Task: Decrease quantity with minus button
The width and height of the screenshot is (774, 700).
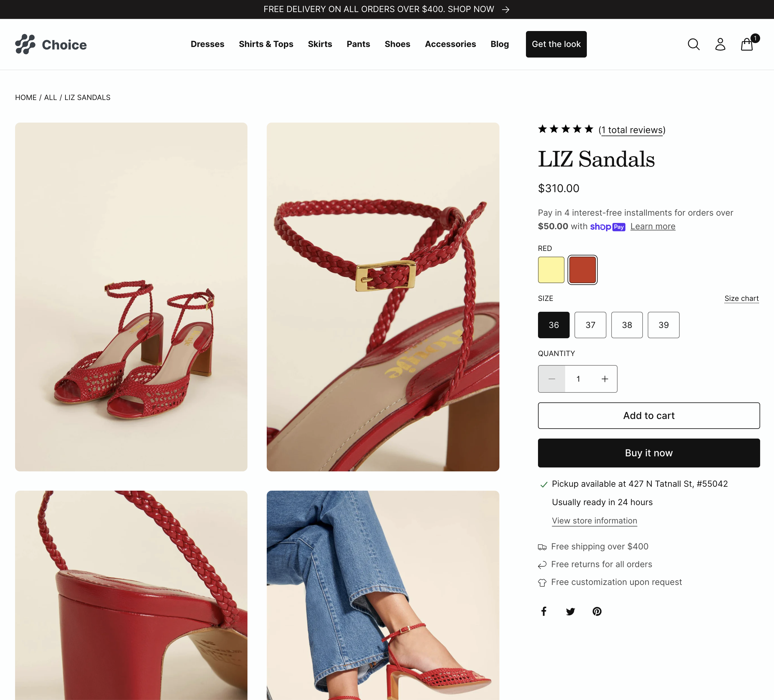Action: click(552, 379)
